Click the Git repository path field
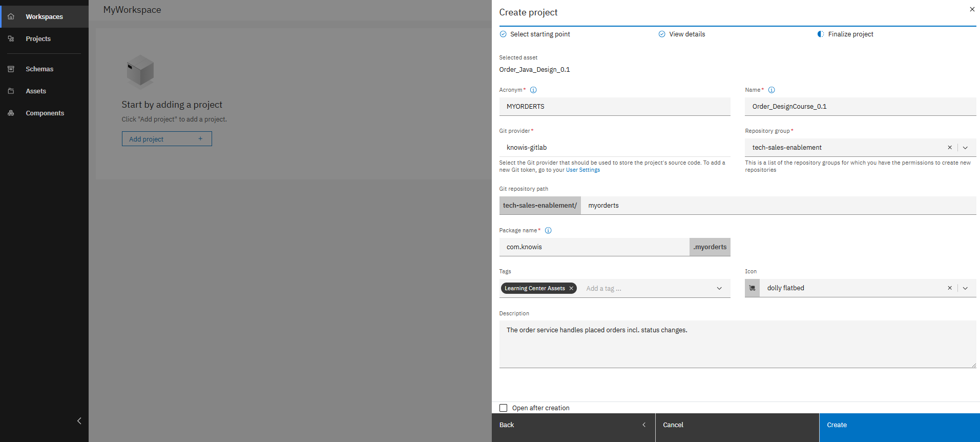This screenshot has height=442, width=980. point(779,206)
